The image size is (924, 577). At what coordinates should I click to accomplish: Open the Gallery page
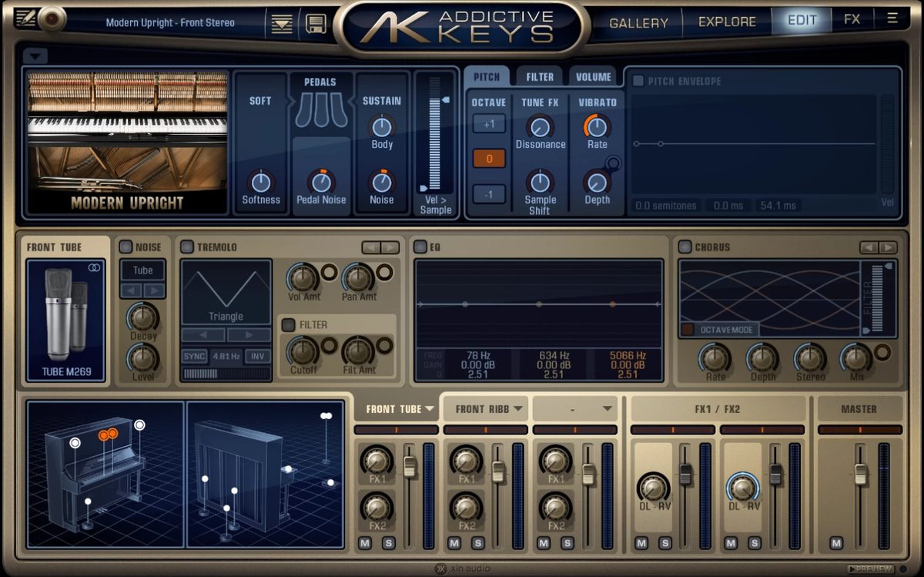pyautogui.click(x=638, y=23)
